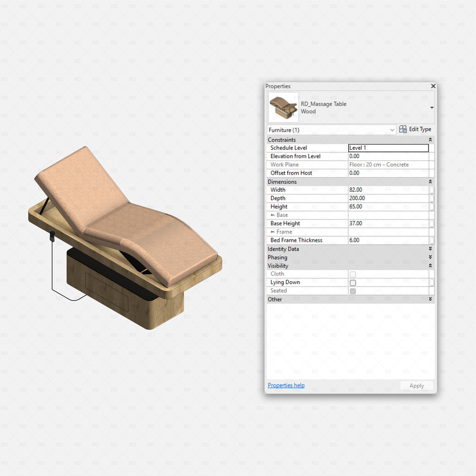Image resolution: width=476 pixels, height=476 pixels.
Task: Expand the Identity Data section
Action: 430,249
